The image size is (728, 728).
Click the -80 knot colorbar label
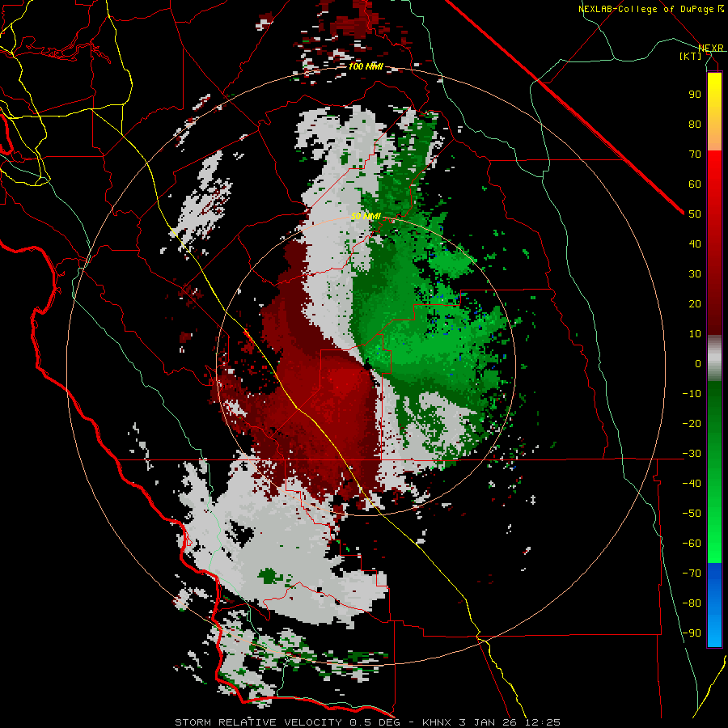coord(692,603)
